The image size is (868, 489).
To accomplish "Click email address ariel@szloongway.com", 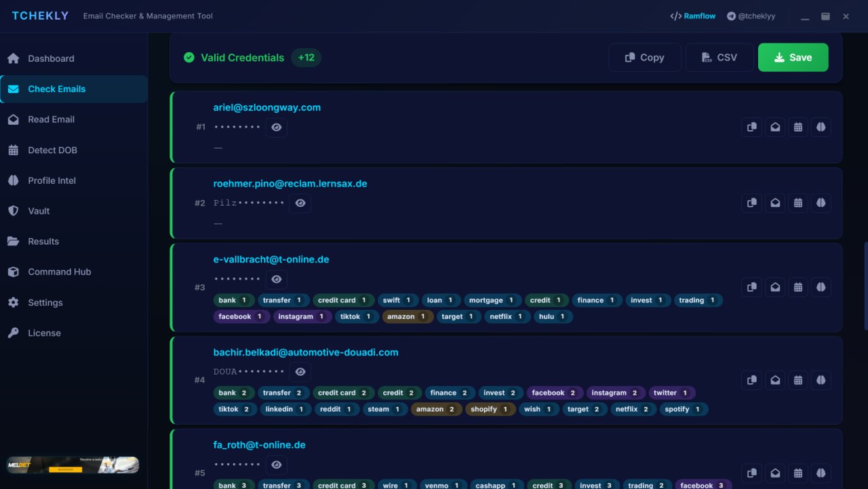I will (267, 107).
